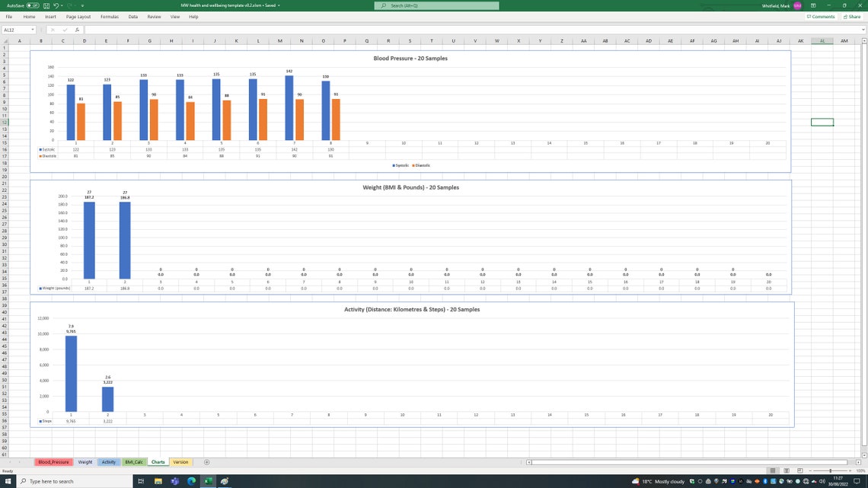Click the Insert Function (fx) icon

[x=76, y=30]
